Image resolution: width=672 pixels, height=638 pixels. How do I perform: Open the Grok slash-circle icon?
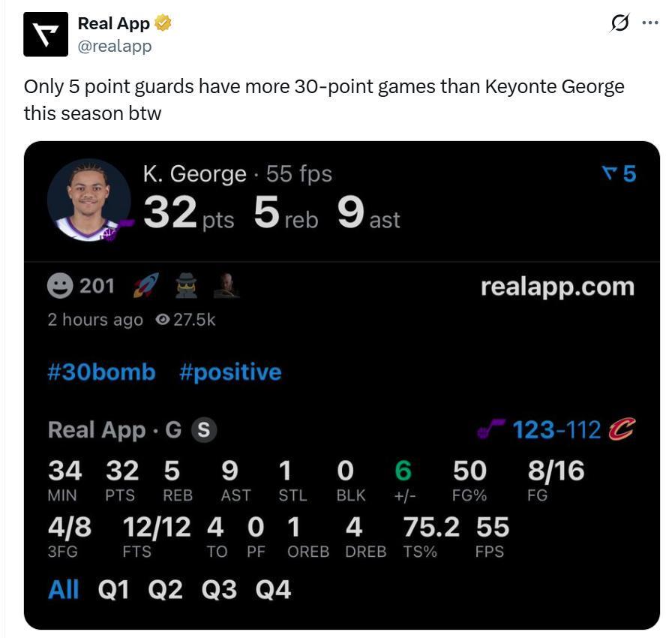click(619, 23)
